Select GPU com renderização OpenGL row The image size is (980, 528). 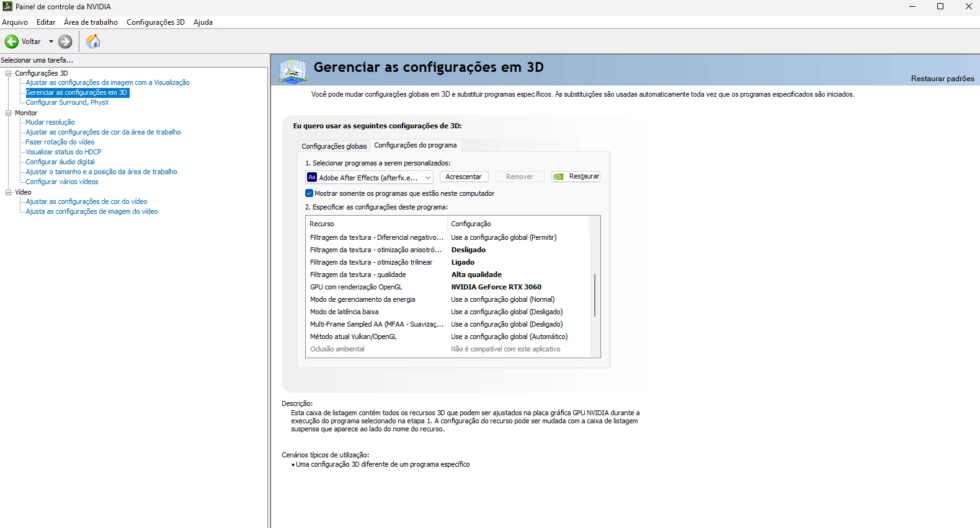447,287
